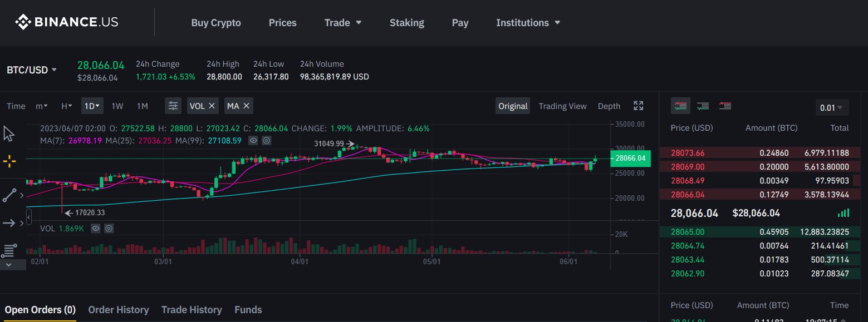This screenshot has width=868, height=322.
Task: Select ask order at 28069.00
Action: tap(760, 166)
